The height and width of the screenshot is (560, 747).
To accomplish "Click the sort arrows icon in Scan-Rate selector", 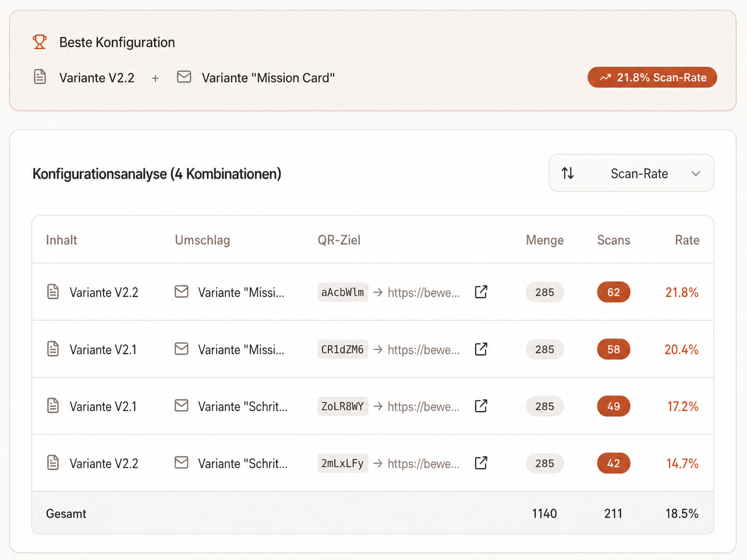I will tap(567, 173).
